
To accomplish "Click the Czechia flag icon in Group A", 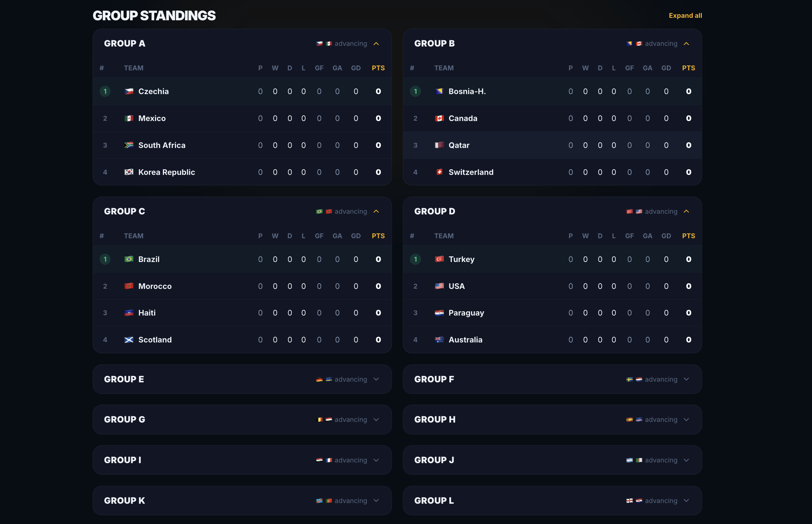I will [129, 91].
